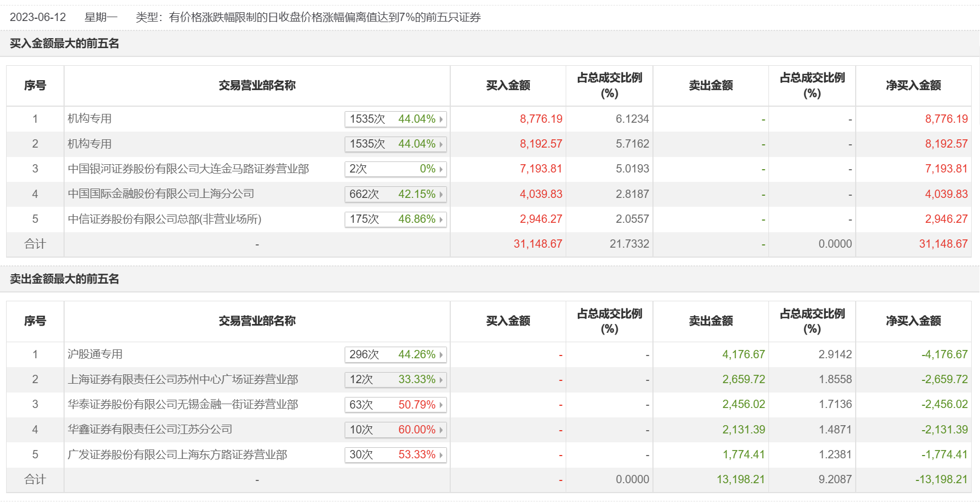Click sell ratio 1.8558
Image resolution: width=980 pixels, height=502 pixels.
(x=835, y=379)
